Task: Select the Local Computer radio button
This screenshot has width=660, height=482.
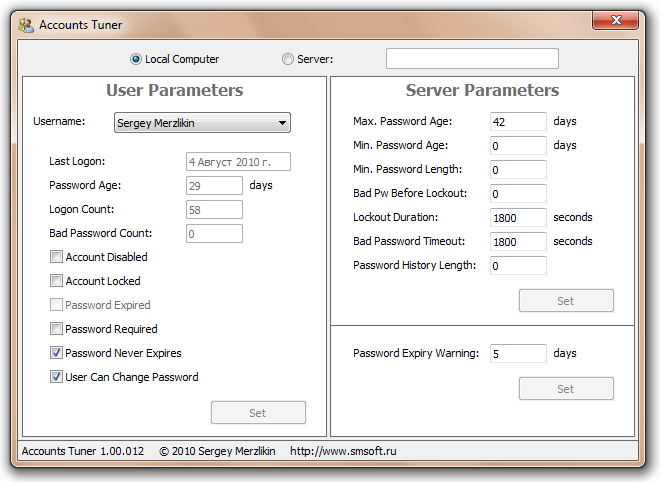Action: [x=137, y=59]
